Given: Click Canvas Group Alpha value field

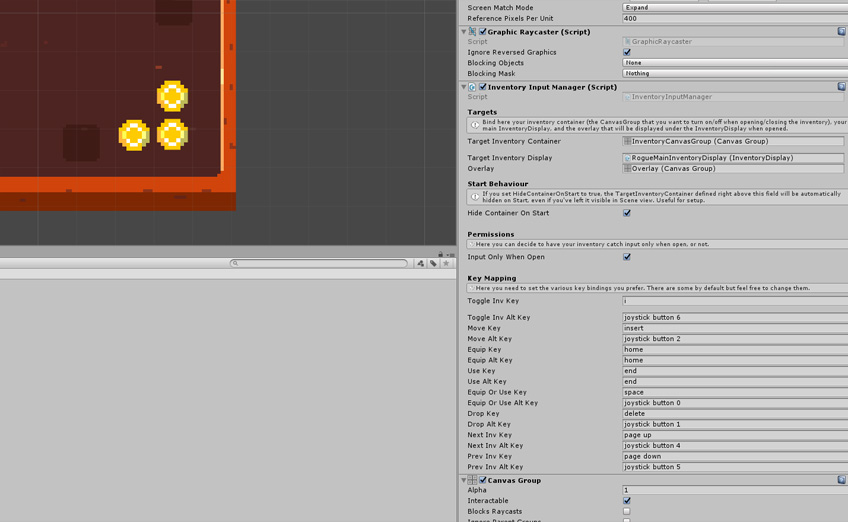Looking at the screenshot, I should 735,490.
